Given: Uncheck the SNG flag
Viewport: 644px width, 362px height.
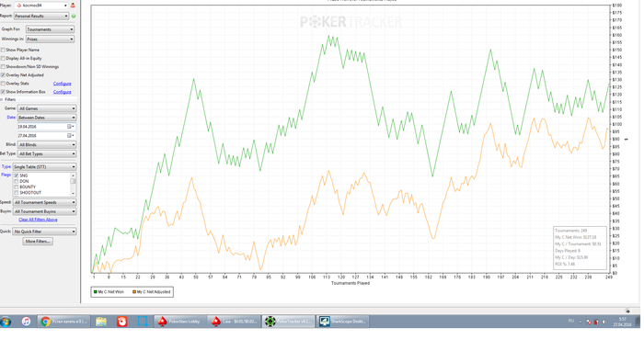Looking at the screenshot, I should [17, 175].
